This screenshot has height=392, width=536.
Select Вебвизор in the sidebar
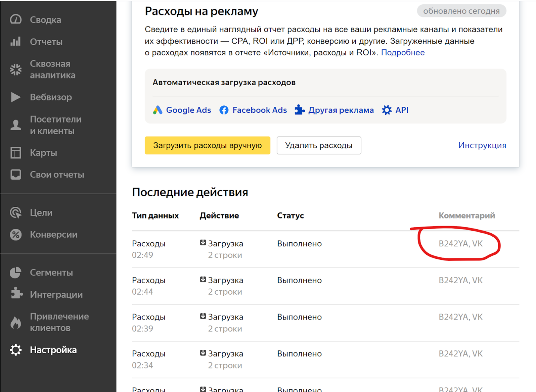[x=51, y=97]
